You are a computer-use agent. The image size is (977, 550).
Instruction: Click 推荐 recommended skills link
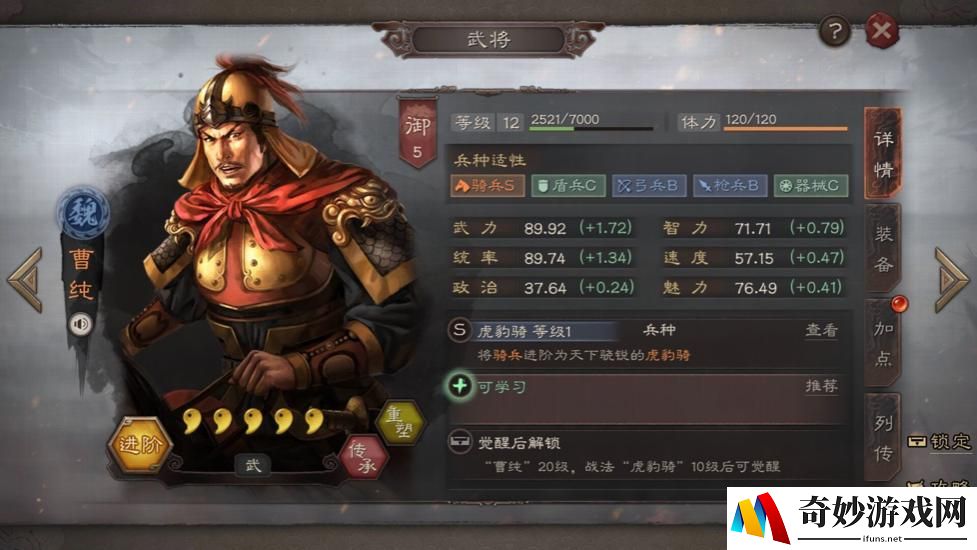pyautogui.click(x=821, y=386)
